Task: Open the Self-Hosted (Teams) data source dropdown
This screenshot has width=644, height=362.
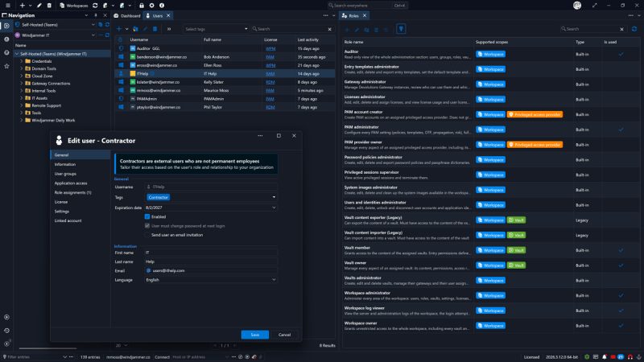Action: point(93,25)
